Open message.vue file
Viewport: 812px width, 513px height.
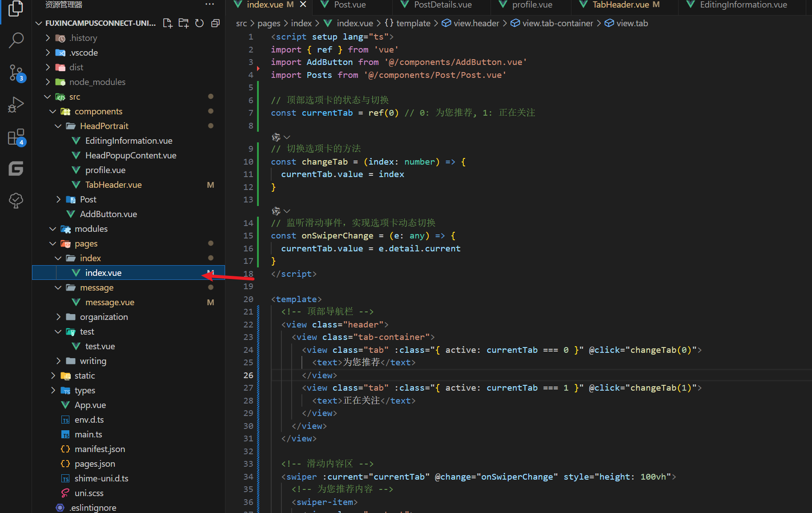pyautogui.click(x=129, y=302)
